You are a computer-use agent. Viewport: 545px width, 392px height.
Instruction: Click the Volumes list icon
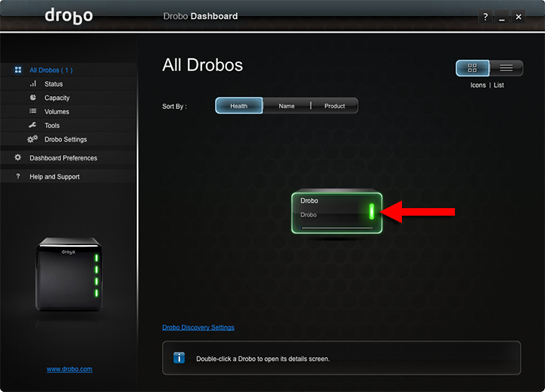pos(33,111)
